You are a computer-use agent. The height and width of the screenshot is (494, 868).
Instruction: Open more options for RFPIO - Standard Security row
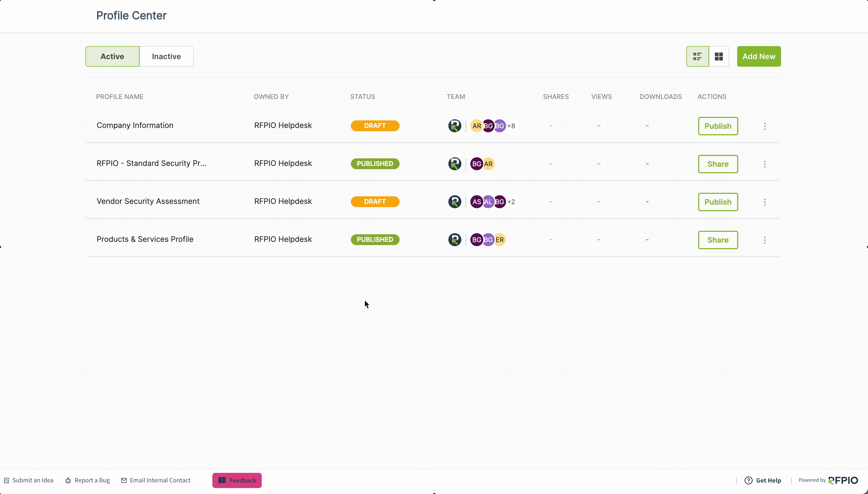pyautogui.click(x=765, y=164)
